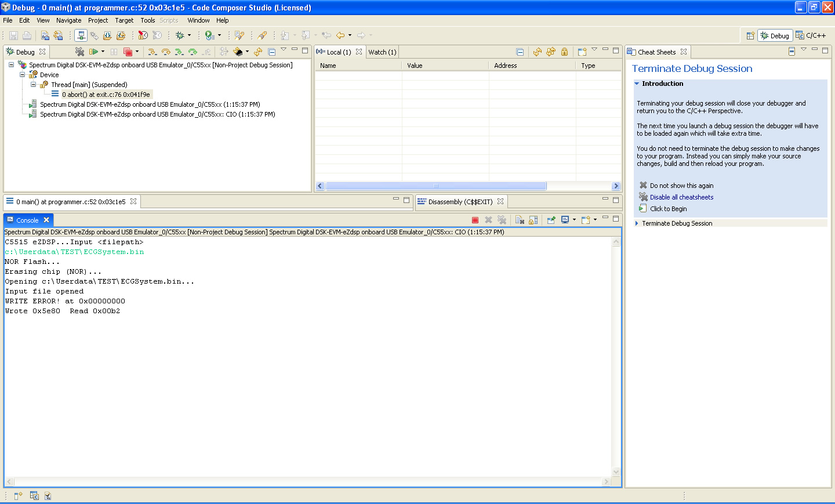This screenshot has height=504, width=835.
Task: Click the Collapse All icon in Local view
Action: 520,52
